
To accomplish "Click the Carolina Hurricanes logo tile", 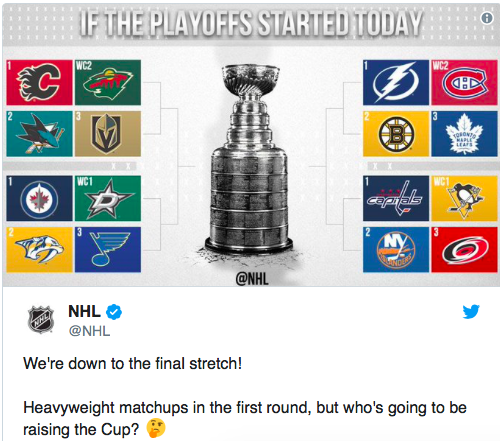I will [464, 250].
